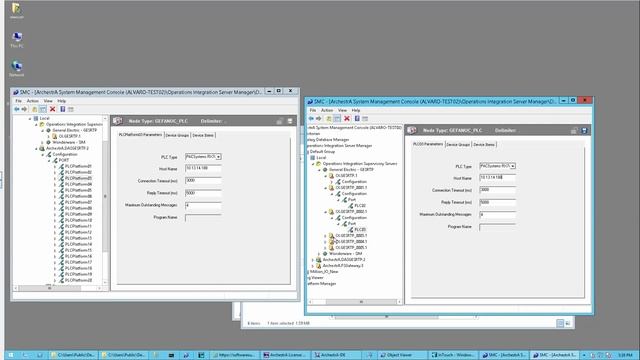Click Forward arrow in right SMC window toolbar
The height and width of the screenshot is (360, 640).
click(x=319, y=119)
